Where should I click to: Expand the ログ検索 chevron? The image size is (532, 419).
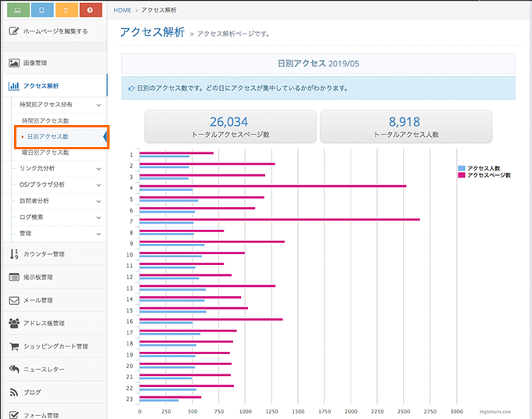[99, 217]
